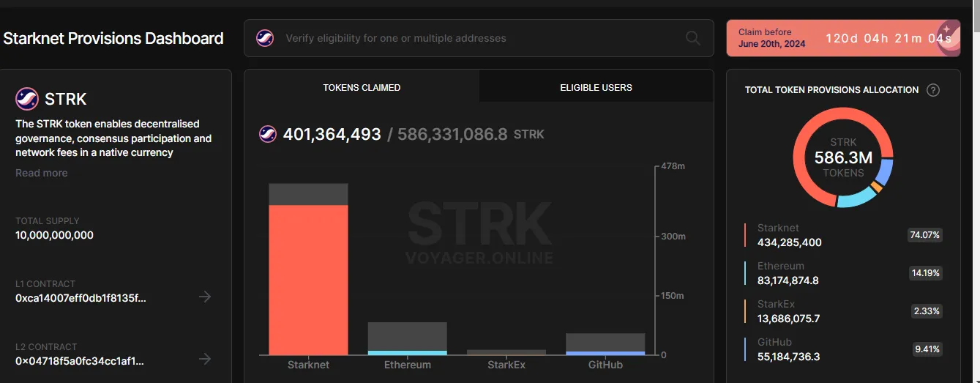This screenshot has width=980, height=383.
Task: Click the light blue Ethereum donut segment
Action: [x=856, y=198]
